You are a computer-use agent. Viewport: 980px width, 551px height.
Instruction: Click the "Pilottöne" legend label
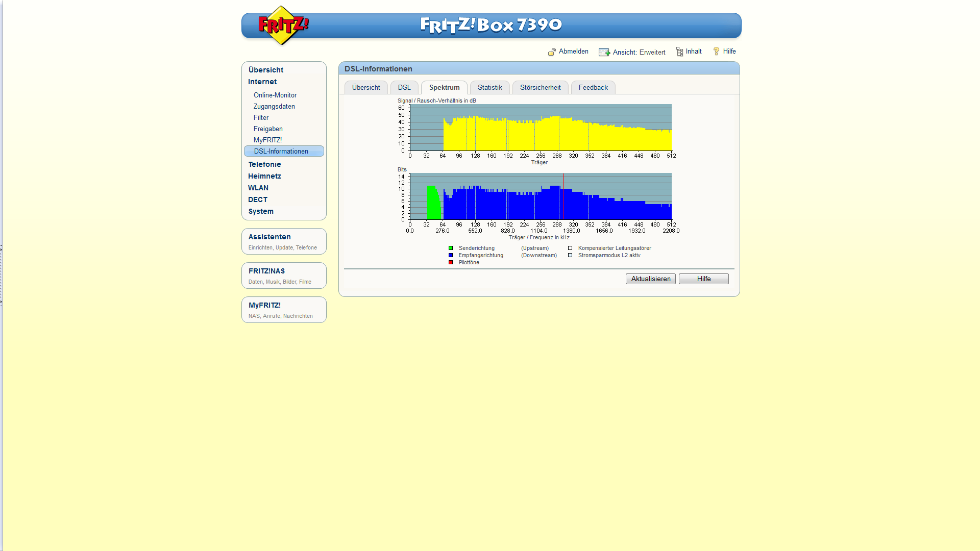(469, 263)
